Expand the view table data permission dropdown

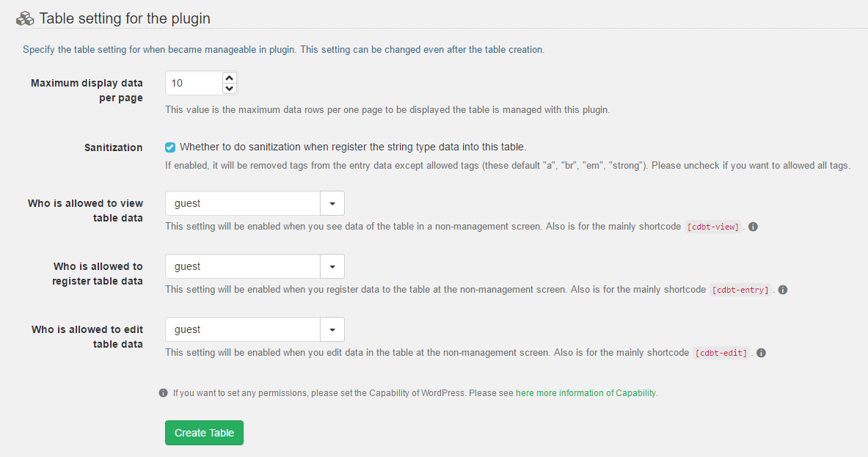[332, 203]
